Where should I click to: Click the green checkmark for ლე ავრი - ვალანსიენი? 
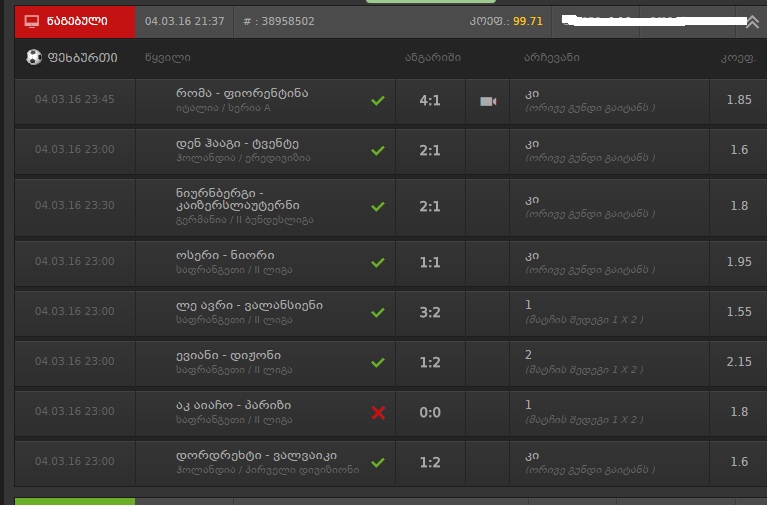point(378,313)
